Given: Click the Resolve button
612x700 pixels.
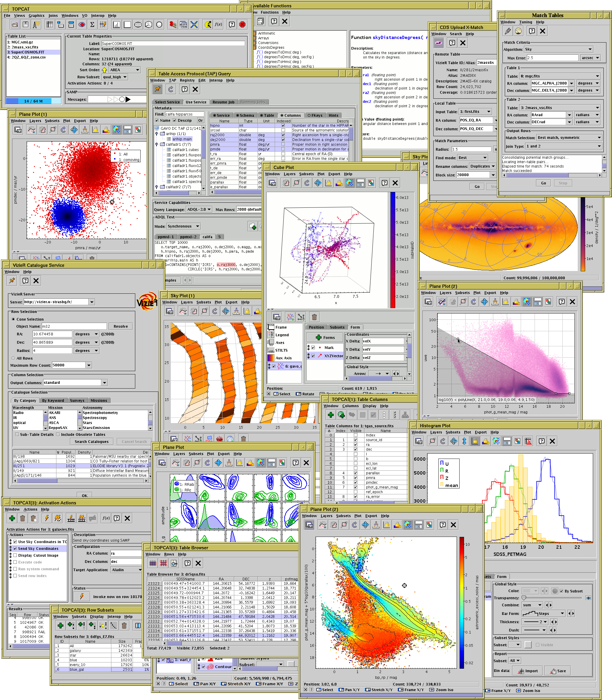Looking at the screenshot, I should tap(121, 326).
